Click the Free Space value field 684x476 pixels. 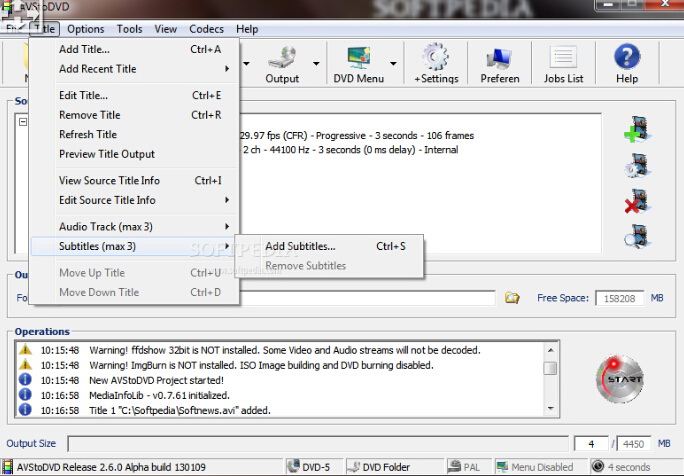(x=619, y=298)
